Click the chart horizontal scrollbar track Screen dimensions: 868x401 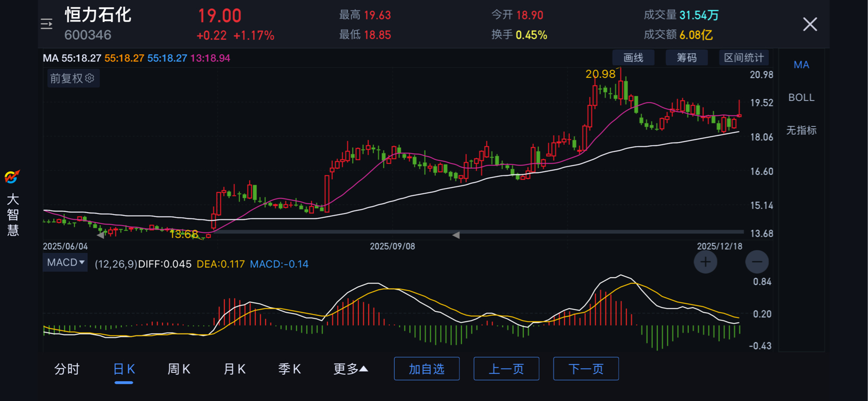tap(574, 232)
